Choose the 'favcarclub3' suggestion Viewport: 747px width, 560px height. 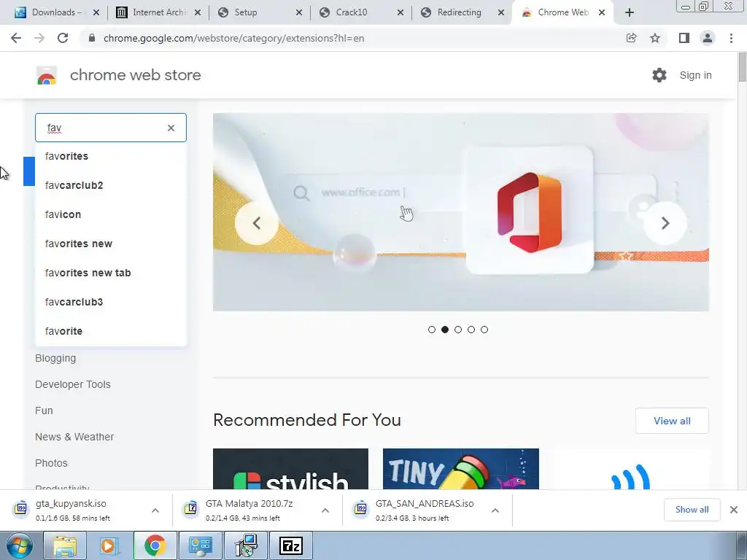(111, 302)
